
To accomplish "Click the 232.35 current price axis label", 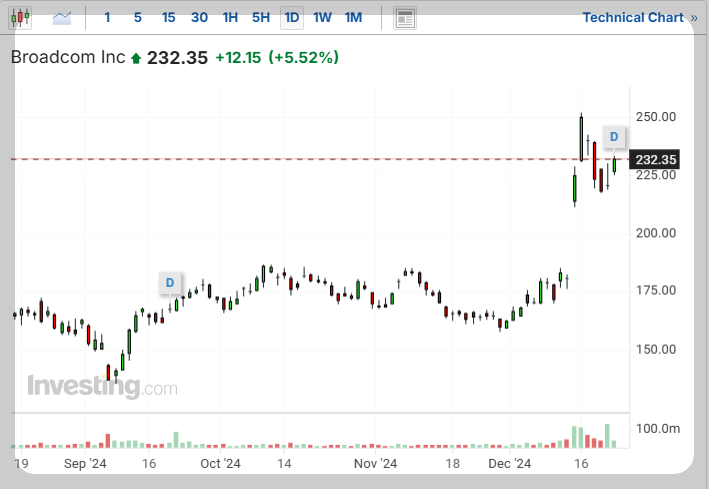I will (x=654, y=160).
